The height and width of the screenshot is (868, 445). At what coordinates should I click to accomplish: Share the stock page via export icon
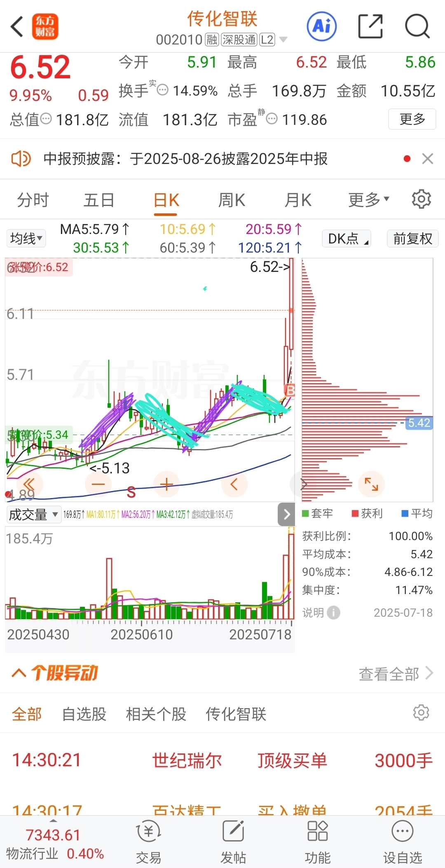tap(370, 26)
